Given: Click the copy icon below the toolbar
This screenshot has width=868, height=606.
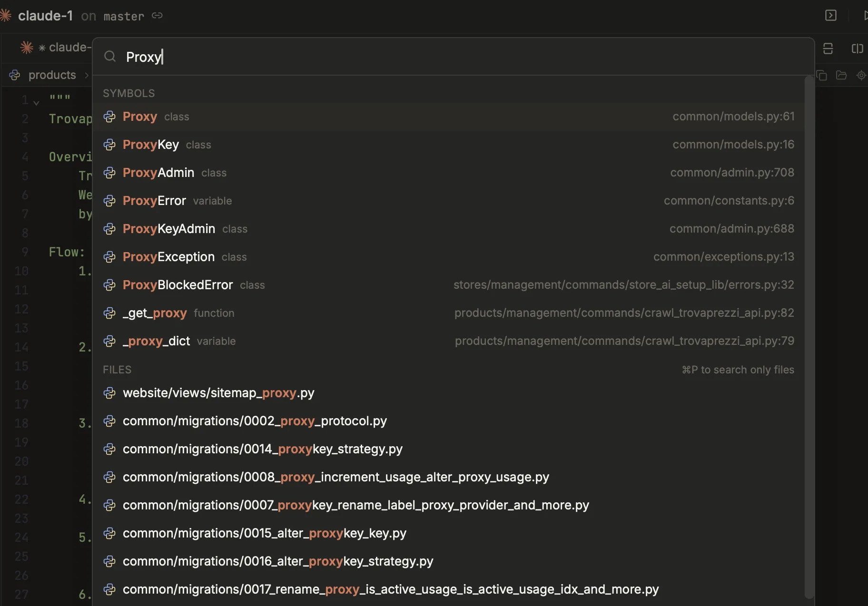Looking at the screenshot, I should (x=822, y=75).
